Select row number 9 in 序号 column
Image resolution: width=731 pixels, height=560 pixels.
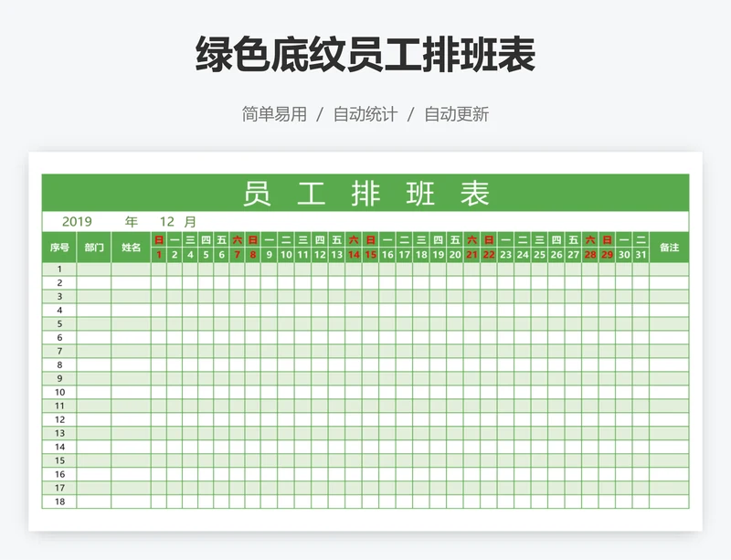point(59,378)
